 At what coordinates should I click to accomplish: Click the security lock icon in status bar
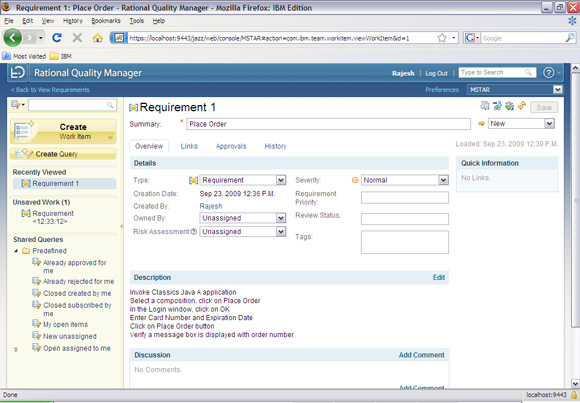point(574,395)
